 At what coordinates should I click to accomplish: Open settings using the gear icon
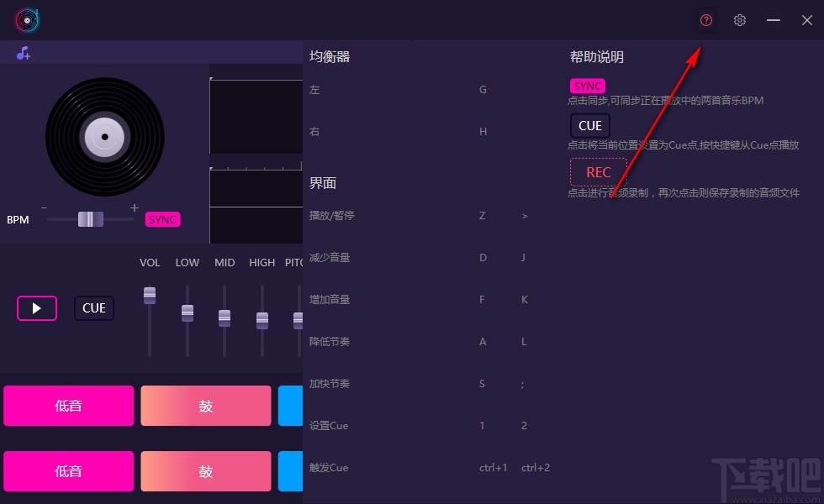(740, 19)
